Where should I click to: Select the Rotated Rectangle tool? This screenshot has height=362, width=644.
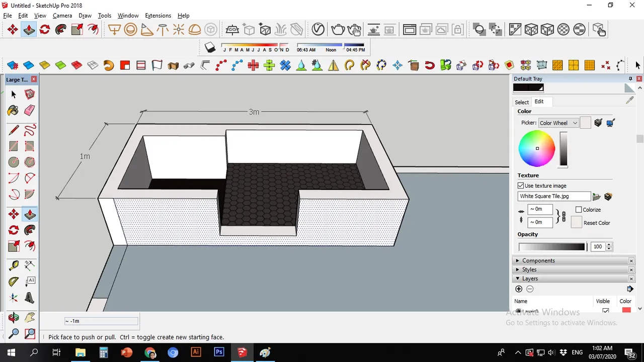30,146
